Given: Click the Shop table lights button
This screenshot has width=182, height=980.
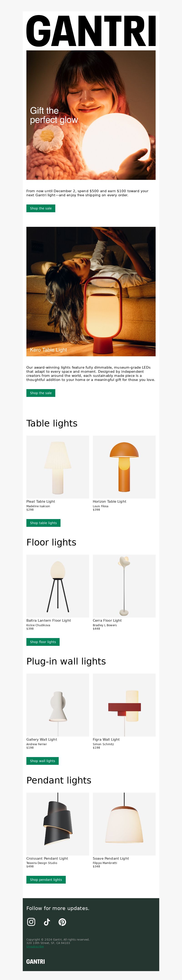Looking at the screenshot, I should click(x=43, y=523).
